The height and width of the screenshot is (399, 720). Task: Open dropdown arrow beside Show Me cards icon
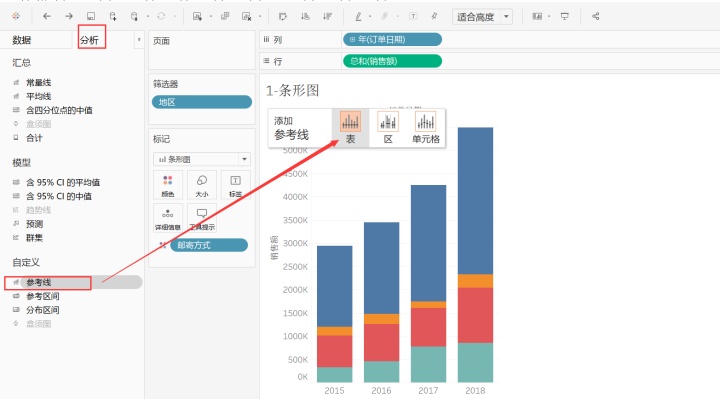click(549, 17)
